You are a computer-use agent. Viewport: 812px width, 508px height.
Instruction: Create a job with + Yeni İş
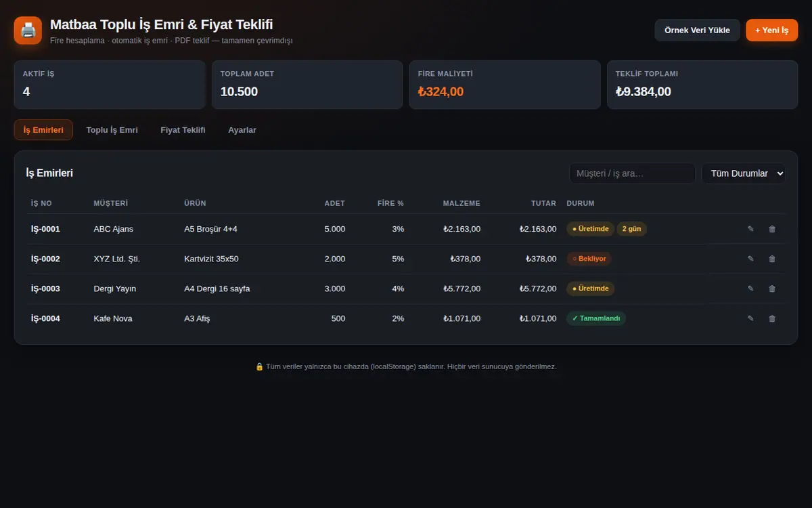point(771,30)
